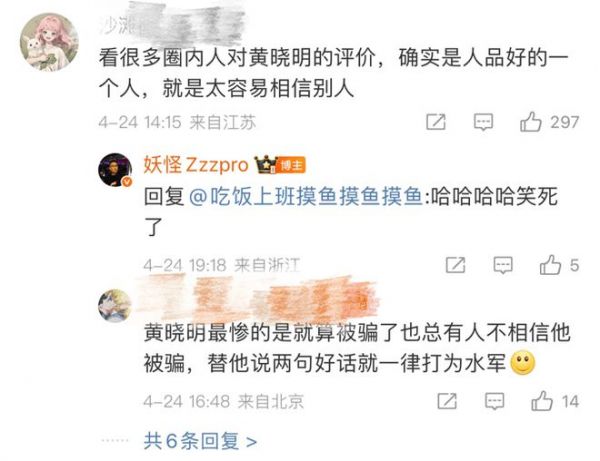Like the top comment with 297 likes
The image size is (600, 461).
coord(531,122)
